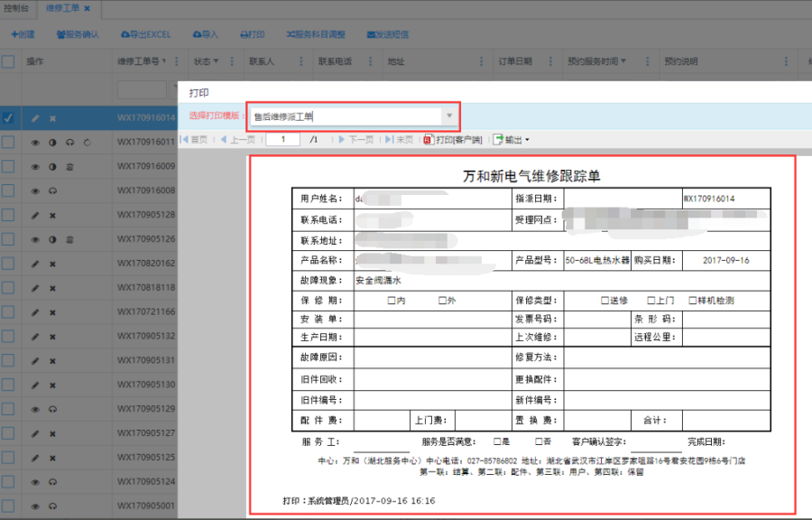Click the refresh icon for WX170916011
Image resolution: width=812 pixels, height=520 pixels.
tap(87, 143)
